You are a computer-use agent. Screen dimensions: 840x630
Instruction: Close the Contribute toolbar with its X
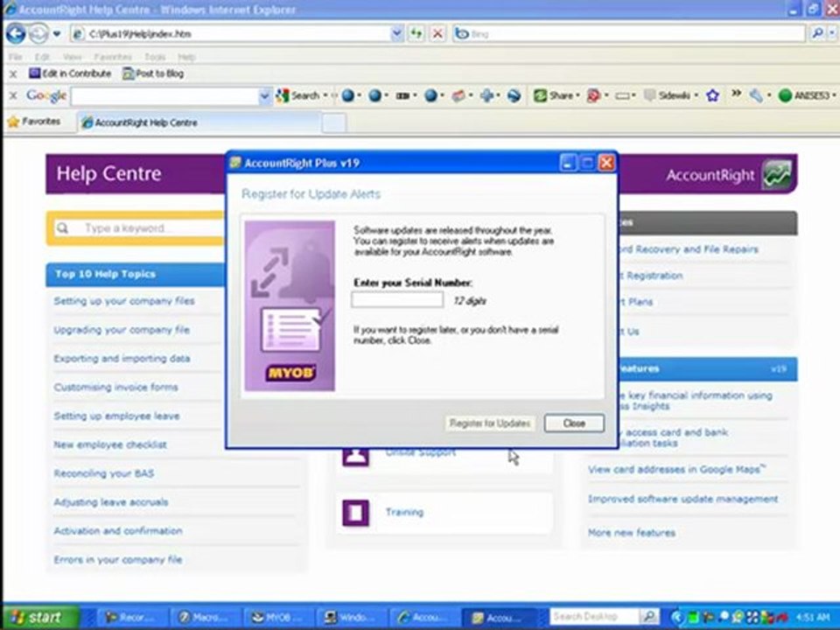(13, 73)
